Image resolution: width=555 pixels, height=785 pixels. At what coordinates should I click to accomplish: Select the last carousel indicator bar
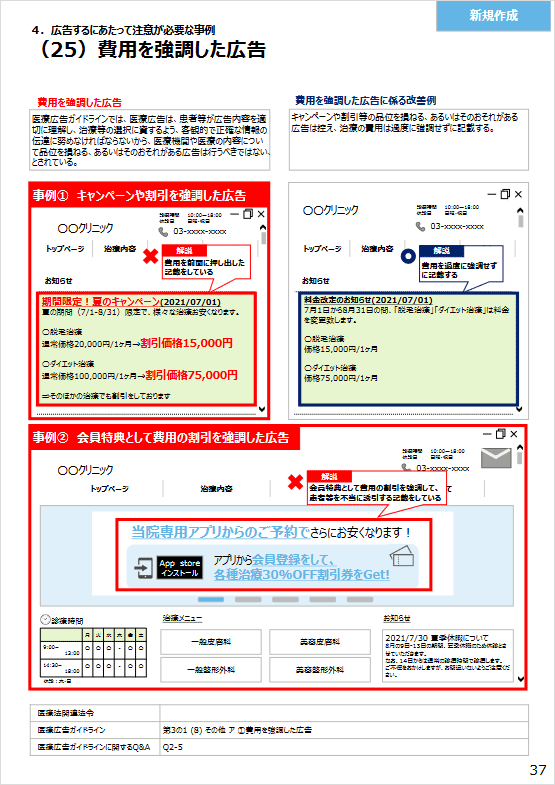tap(360, 599)
